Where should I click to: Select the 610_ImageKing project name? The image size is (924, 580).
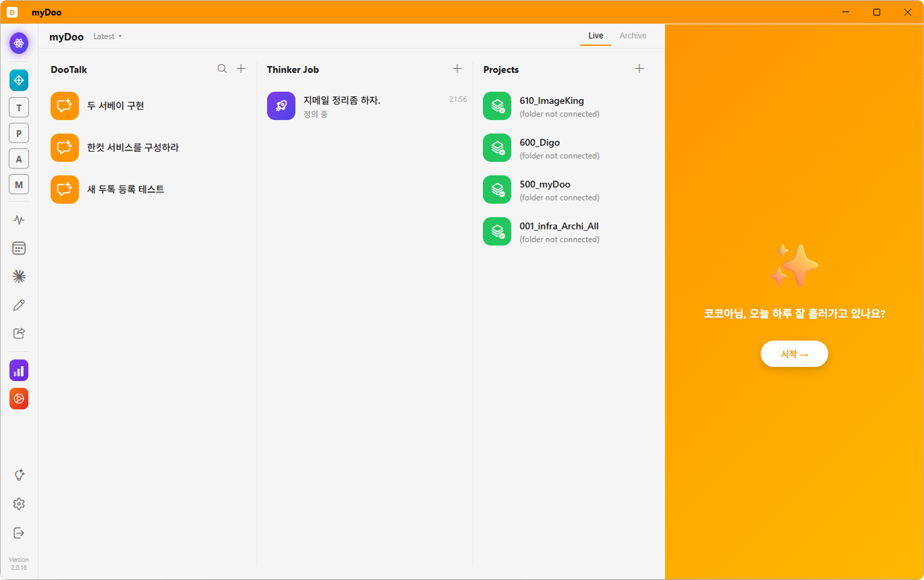tap(552, 100)
